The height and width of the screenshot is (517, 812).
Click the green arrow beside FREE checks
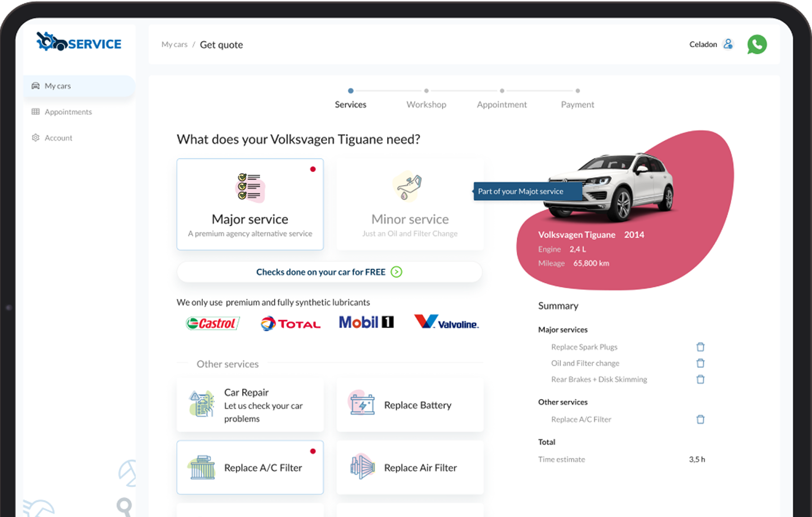(396, 272)
